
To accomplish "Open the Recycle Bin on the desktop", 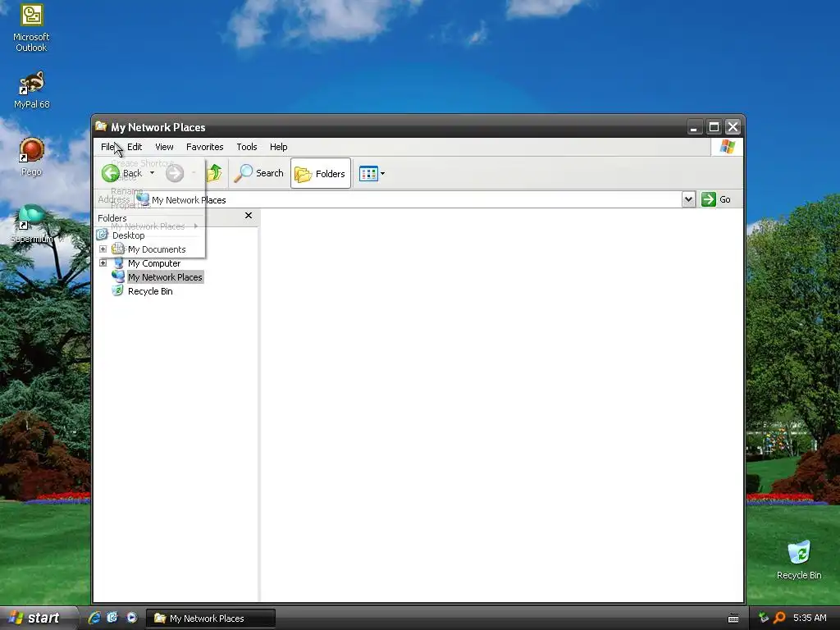I will point(799,560).
